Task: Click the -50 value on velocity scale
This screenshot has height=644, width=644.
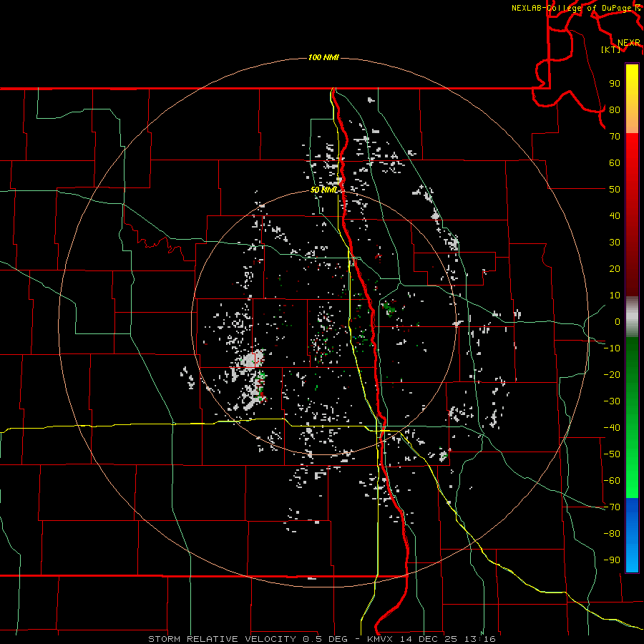Action: coord(612,454)
